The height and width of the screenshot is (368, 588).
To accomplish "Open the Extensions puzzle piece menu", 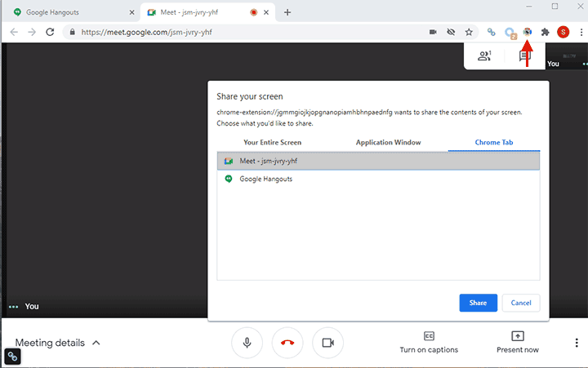I will 546,32.
